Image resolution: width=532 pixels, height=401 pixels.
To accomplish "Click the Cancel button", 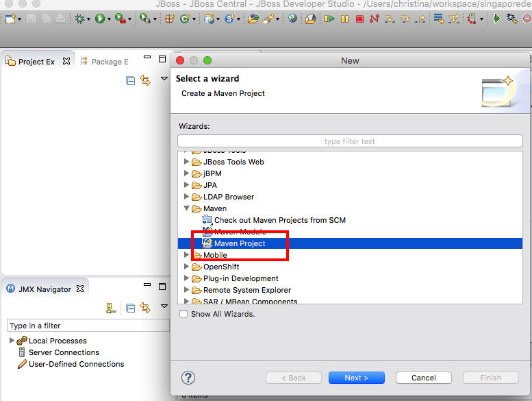I will point(423,378).
